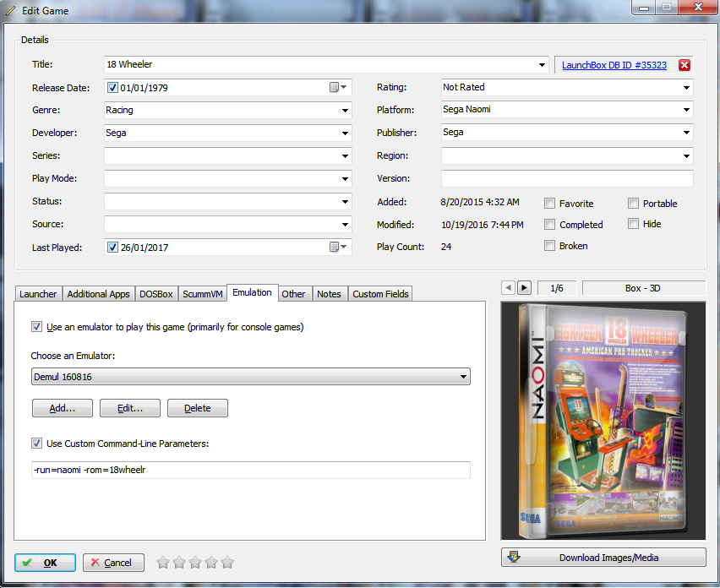Expand the Title dropdown

542,65
